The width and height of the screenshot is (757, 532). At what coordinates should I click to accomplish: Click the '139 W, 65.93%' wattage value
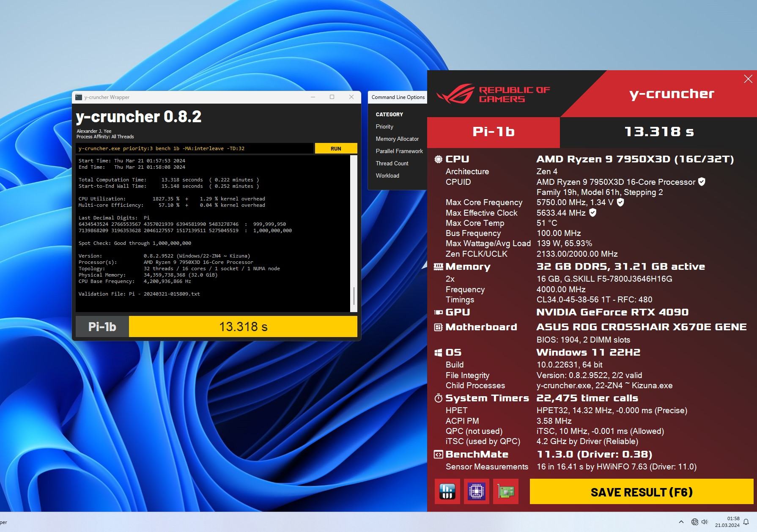point(564,244)
